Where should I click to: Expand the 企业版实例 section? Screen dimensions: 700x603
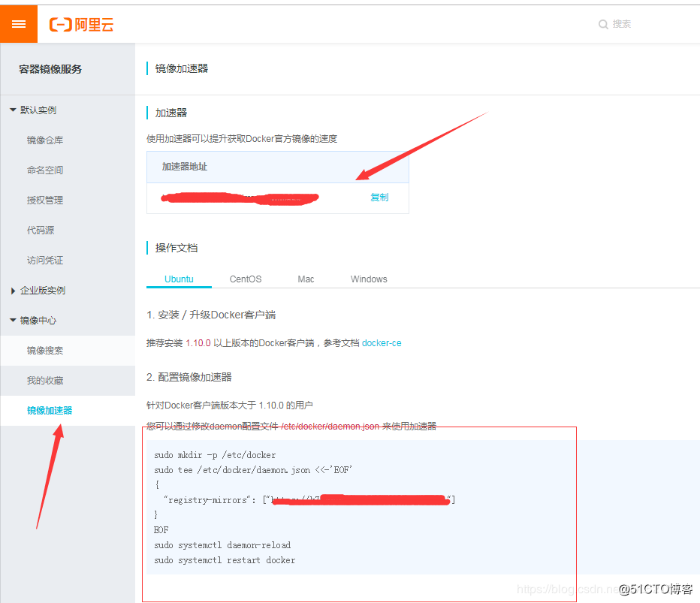pos(38,291)
